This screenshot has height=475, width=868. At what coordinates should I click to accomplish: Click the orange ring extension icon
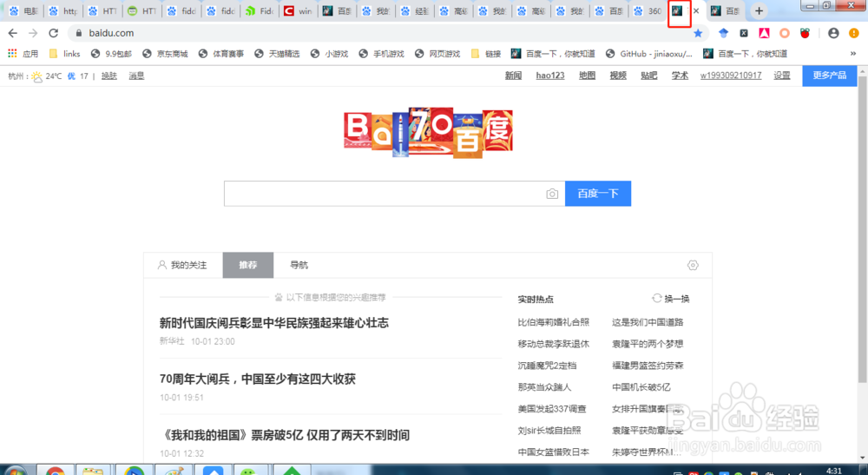coord(785,33)
